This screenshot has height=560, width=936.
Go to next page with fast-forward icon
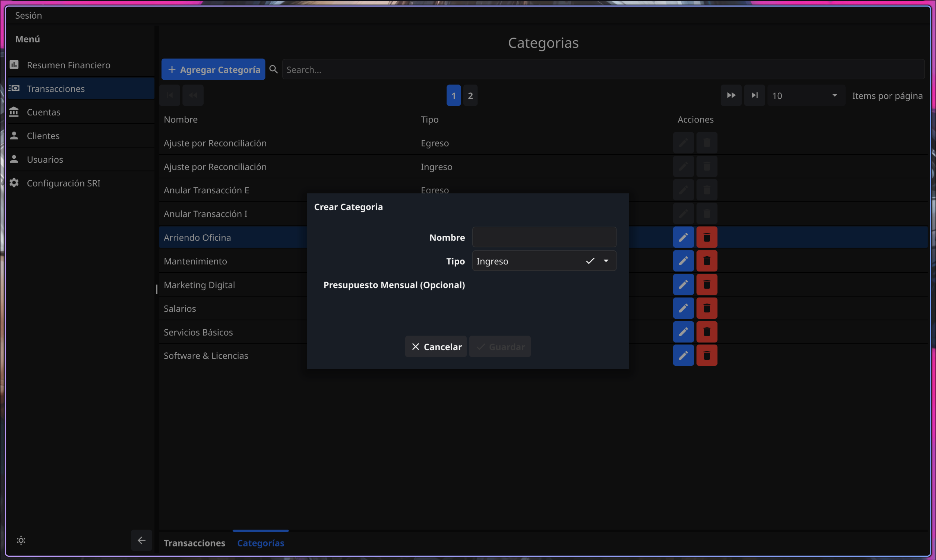coord(731,95)
